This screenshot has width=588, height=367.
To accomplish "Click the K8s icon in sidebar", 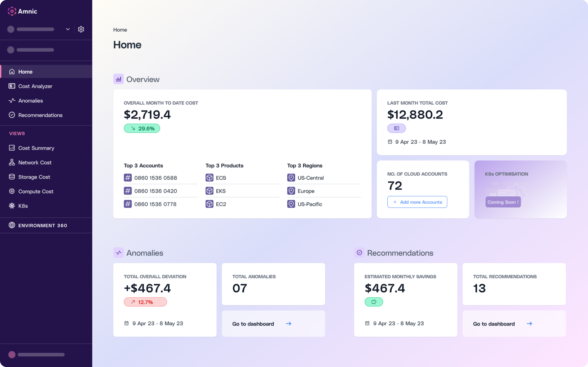I will (x=12, y=206).
